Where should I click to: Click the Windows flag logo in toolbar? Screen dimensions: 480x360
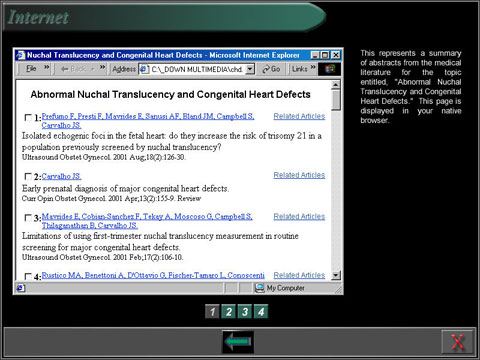(x=330, y=69)
